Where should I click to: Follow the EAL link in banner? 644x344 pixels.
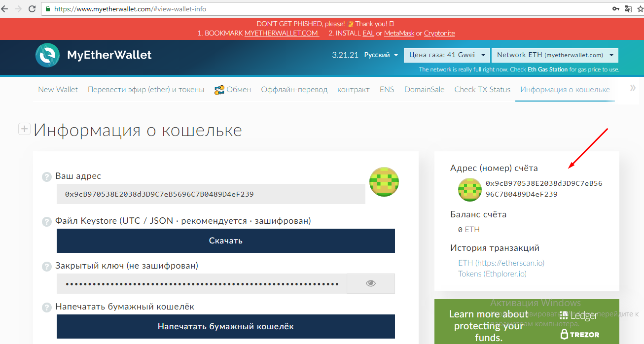click(x=368, y=33)
